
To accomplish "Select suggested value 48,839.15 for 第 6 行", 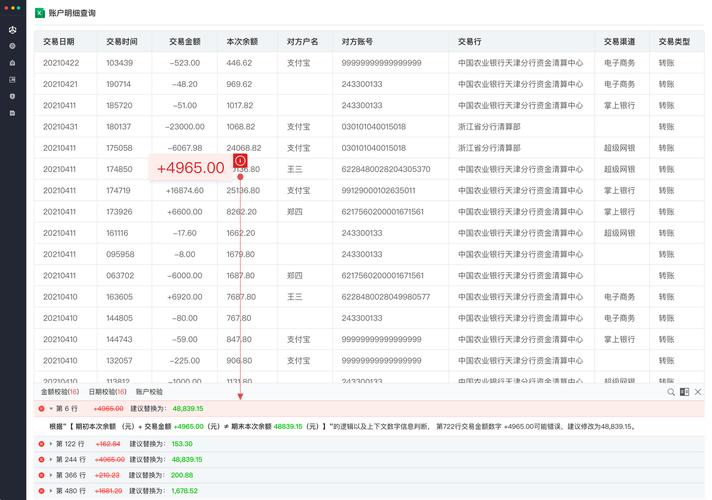I will click(x=188, y=409).
